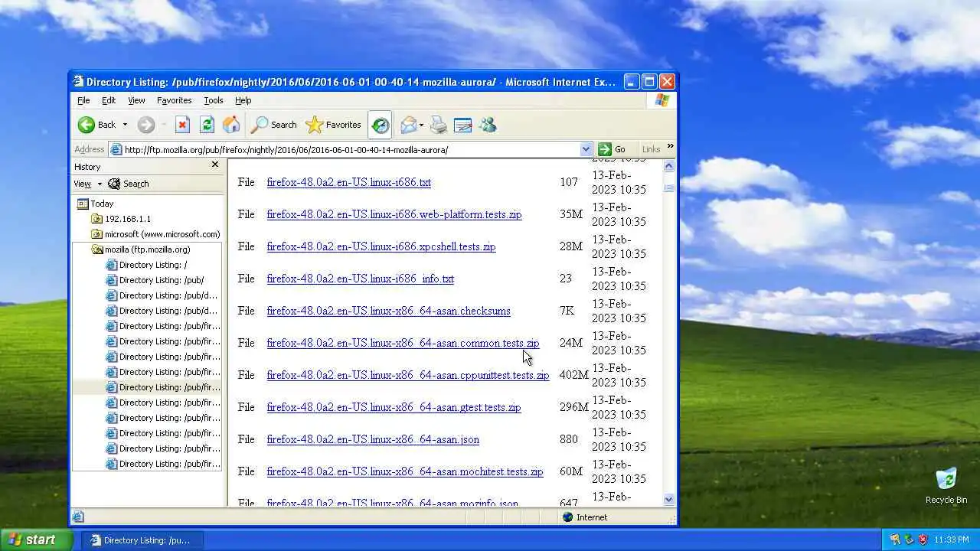Image resolution: width=980 pixels, height=551 pixels.
Task: Select the Recycle Bin desktop icon
Action: coord(946,486)
